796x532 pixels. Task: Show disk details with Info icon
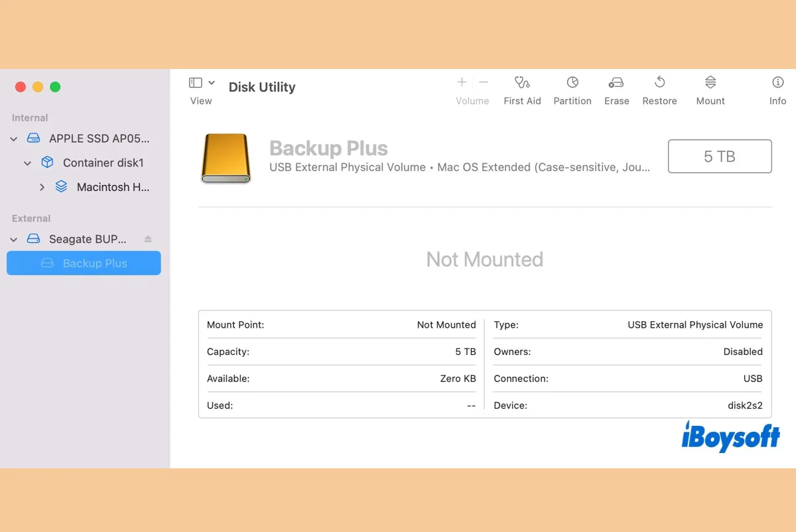tap(778, 82)
